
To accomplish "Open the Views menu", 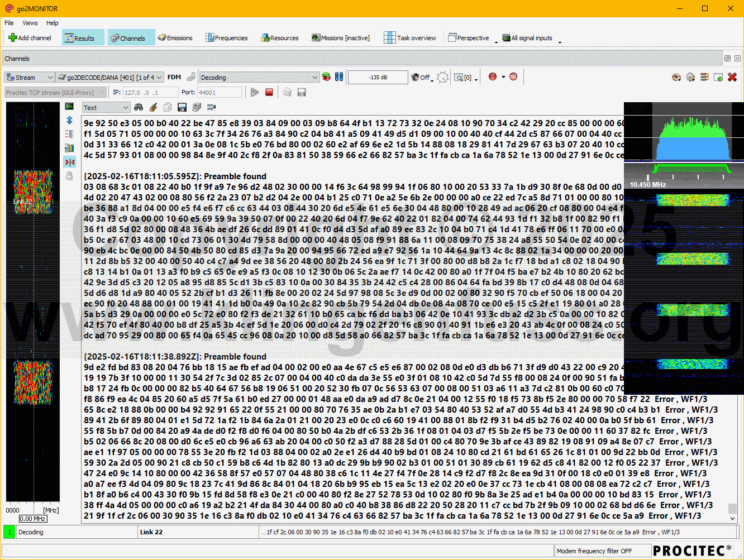I will click(30, 23).
